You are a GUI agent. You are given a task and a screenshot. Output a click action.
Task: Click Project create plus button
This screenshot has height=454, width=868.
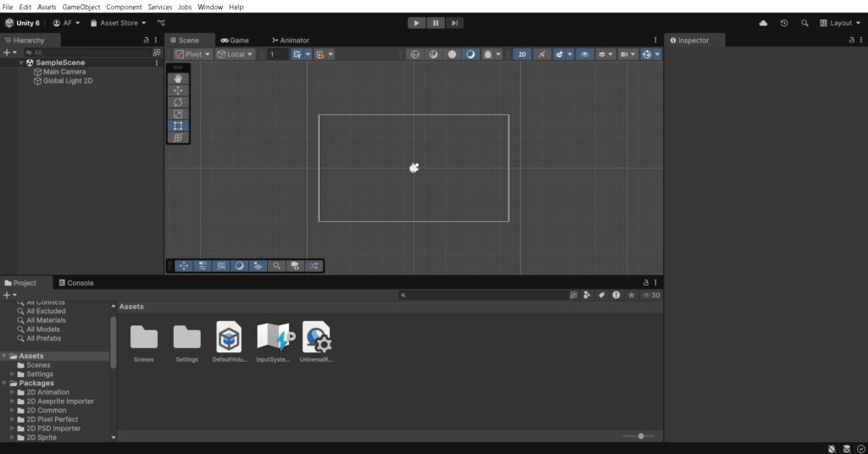click(x=7, y=296)
